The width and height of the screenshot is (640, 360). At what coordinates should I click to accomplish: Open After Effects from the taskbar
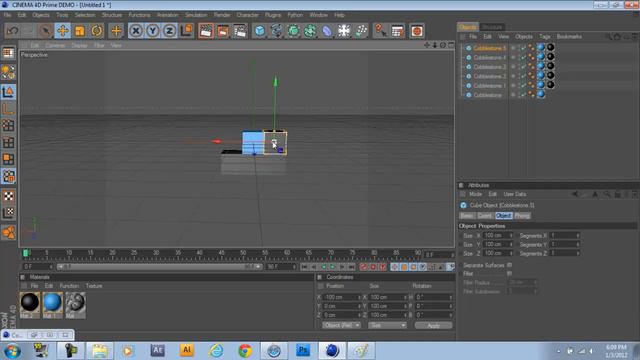[x=158, y=350]
